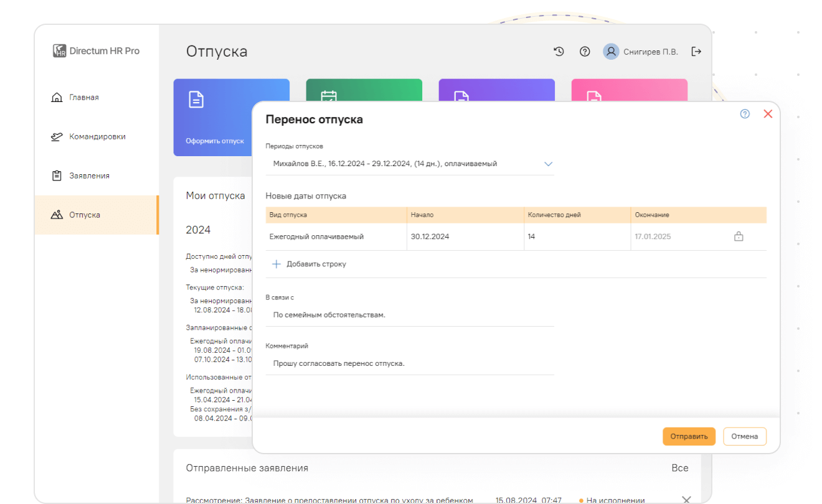This screenshot has height=504, width=822.
Task: Click the Новые даты отпуска heading
Action: point(306,195)
